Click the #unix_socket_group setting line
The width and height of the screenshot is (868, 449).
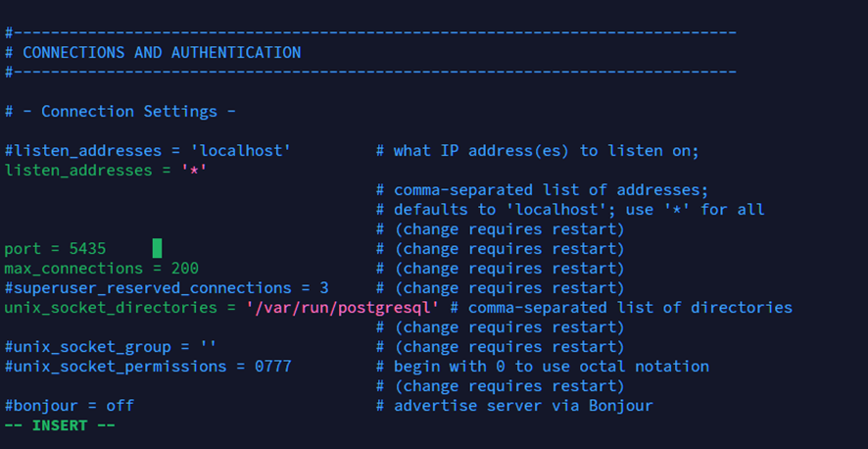pos(110,347)
